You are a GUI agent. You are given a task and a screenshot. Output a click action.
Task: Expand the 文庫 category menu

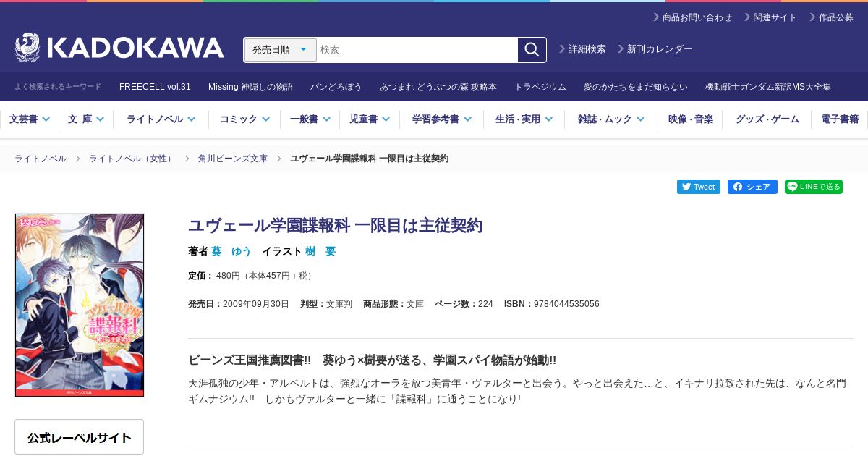pyautogui.click(x=86, y=119)
